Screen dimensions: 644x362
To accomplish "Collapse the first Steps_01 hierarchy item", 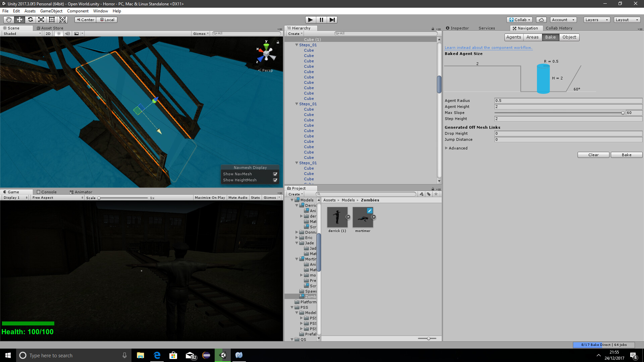I will [x=297, y=45].
